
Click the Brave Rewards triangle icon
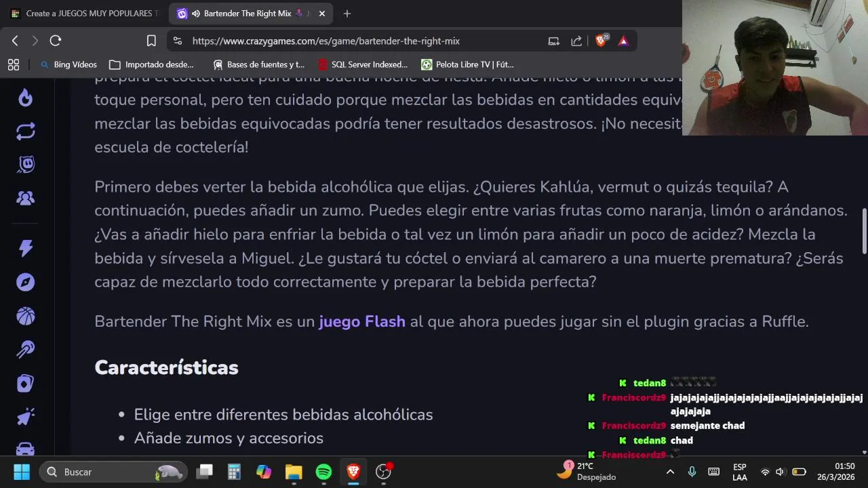pos(623,41)
